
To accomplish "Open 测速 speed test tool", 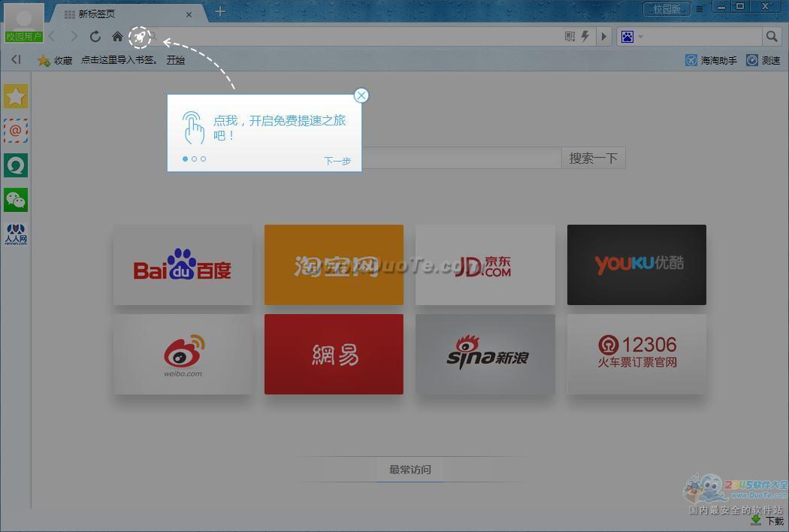I will point(763,60).
